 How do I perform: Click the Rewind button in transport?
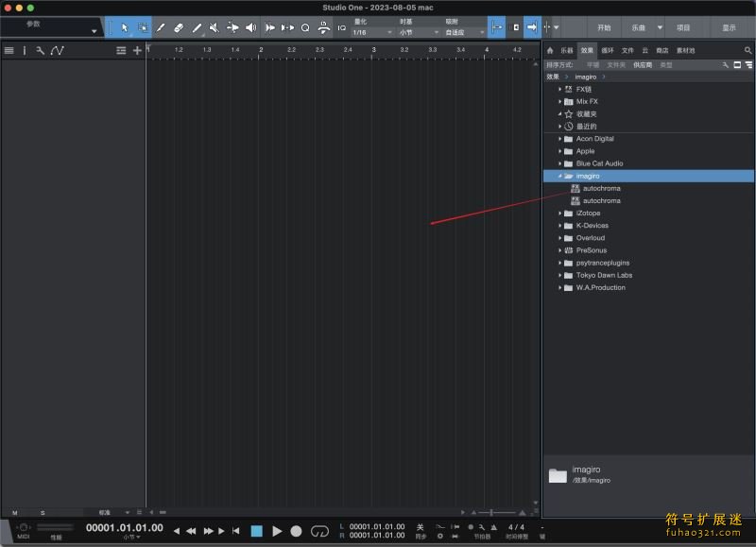point(191,531)
